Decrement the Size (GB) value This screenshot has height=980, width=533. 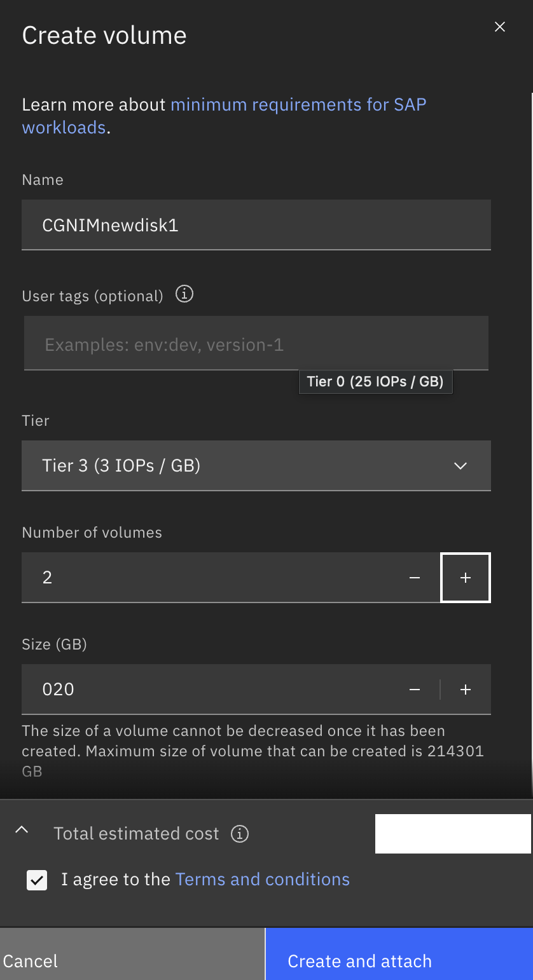[415, 690]
